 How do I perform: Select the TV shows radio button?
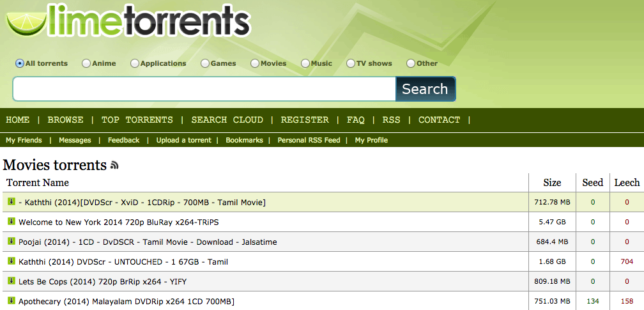click(x=351, y=63)
